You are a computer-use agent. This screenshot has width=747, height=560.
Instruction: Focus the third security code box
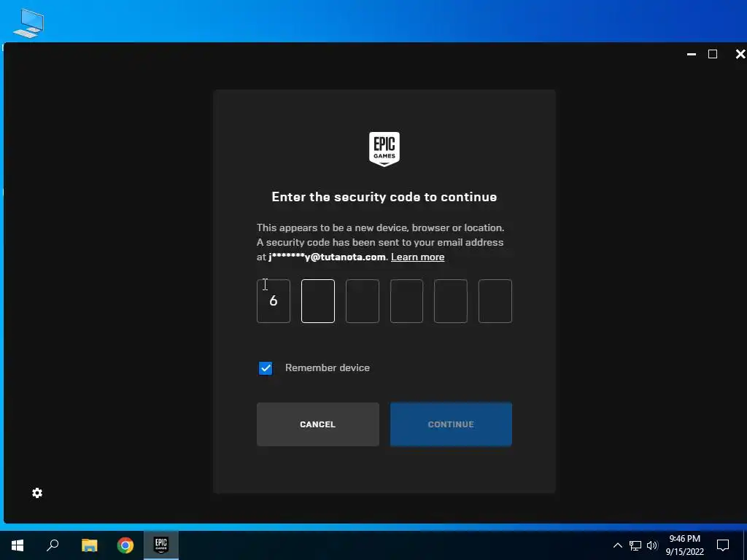click(362, 301)
